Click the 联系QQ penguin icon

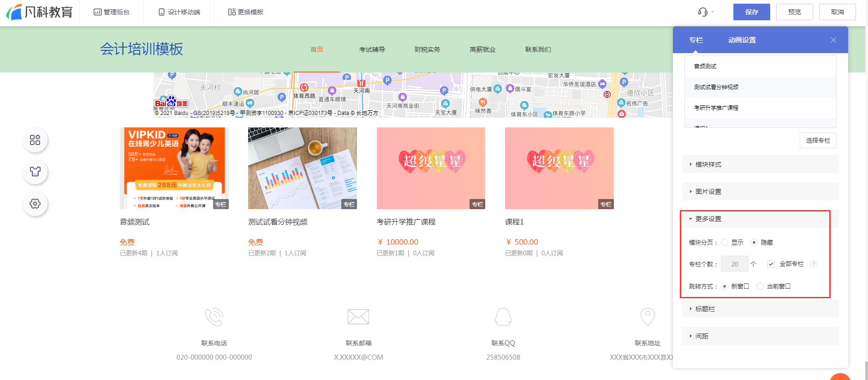[x=503, y=317]
